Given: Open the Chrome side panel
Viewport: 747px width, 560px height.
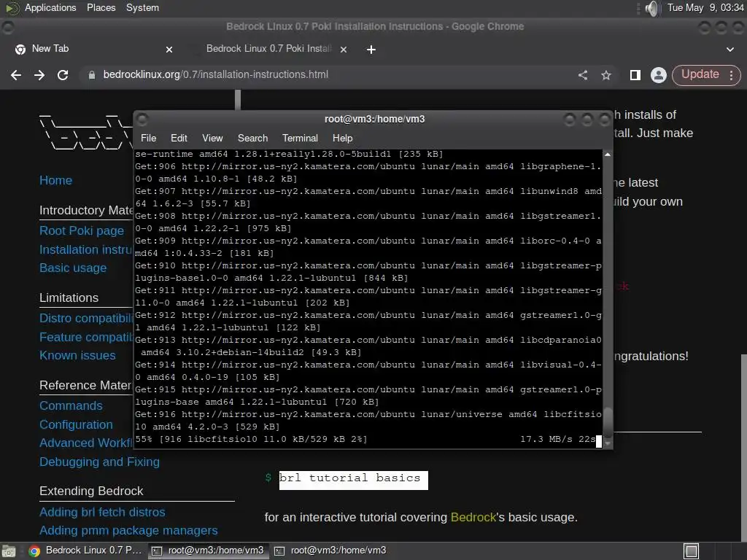Looking at the screenshot, I should point(635,75).
